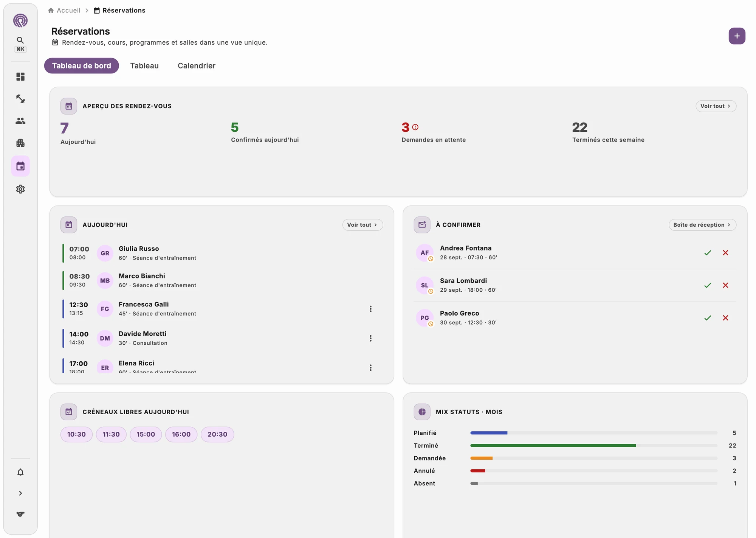This screenshot has height=538, width=756.
Task: Click the blue Planifié status bar
Action: pyautogui.click(x=489, y=433)
